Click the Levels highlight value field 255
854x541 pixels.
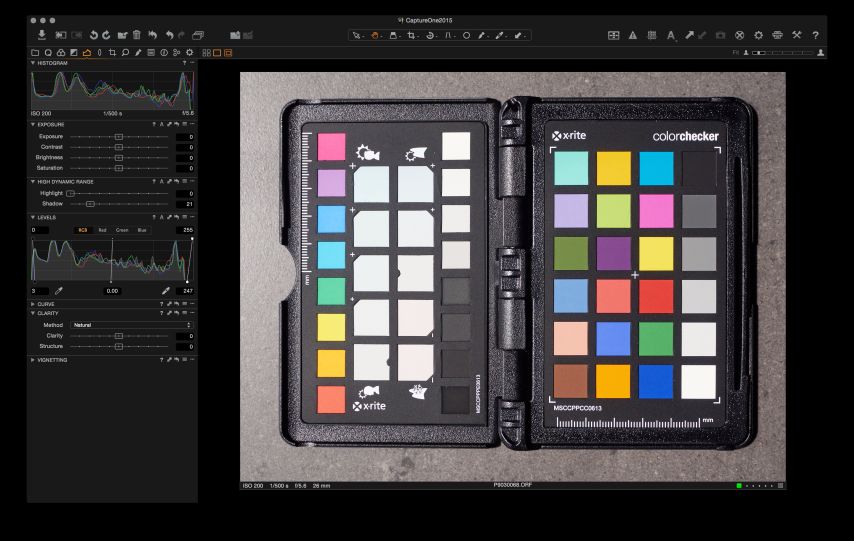point(186,230)
